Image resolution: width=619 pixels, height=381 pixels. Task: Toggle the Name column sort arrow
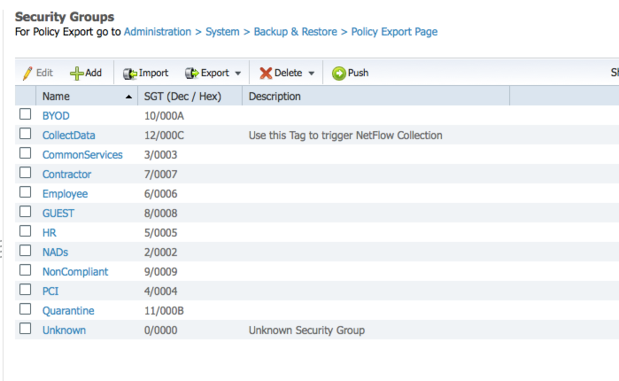tap(129, 97)
